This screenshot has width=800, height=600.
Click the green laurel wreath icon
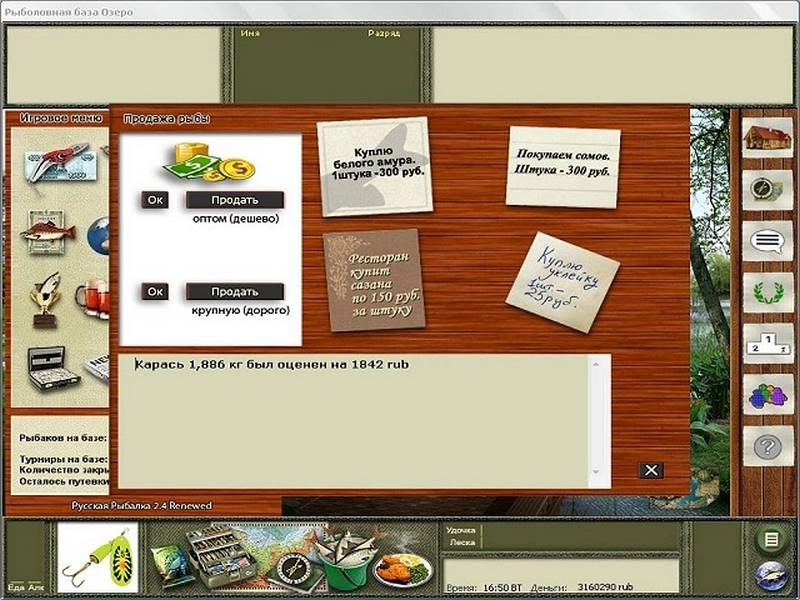(x=766, y=292)
